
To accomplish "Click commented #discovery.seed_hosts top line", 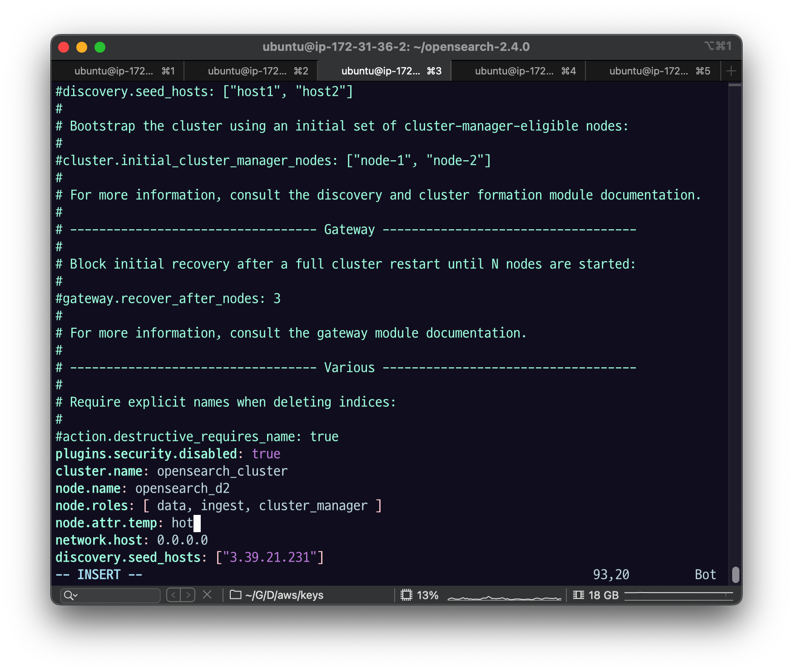I will click(204, 92).
